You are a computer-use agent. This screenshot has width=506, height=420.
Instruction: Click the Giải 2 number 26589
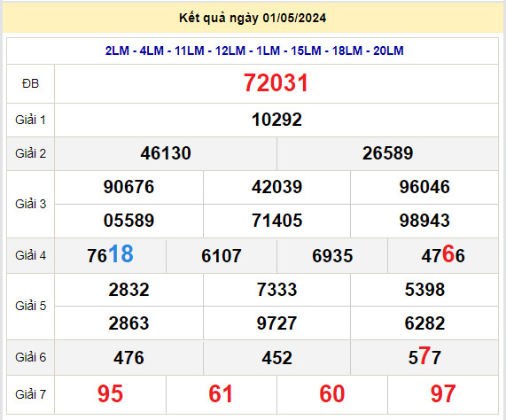[387, 153]
